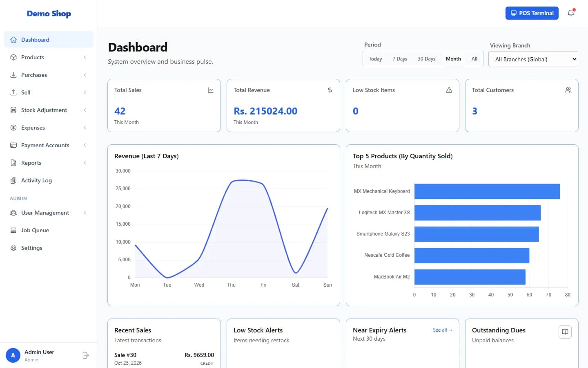This screenshot has height=368, width=588.
Task: Click the dollar icon on Total Revenue card
Action: click(x=330, y=90)
